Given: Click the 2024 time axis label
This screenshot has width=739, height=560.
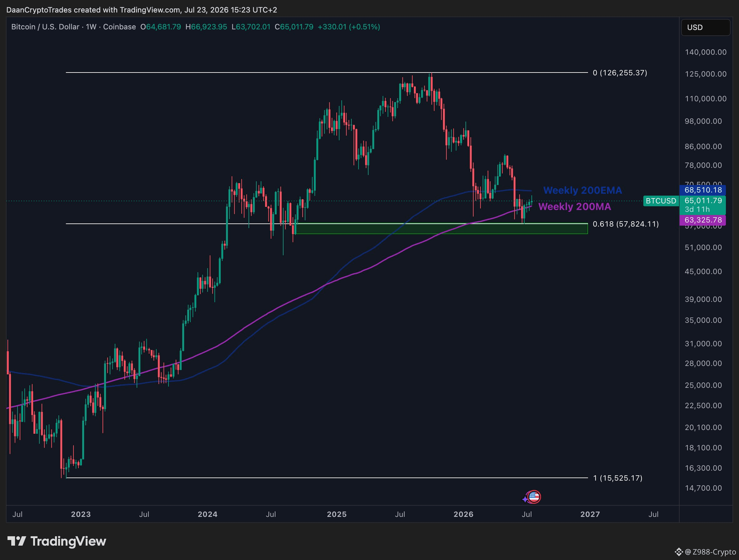Looking at the screenshot, I should [x=208, y=514].
